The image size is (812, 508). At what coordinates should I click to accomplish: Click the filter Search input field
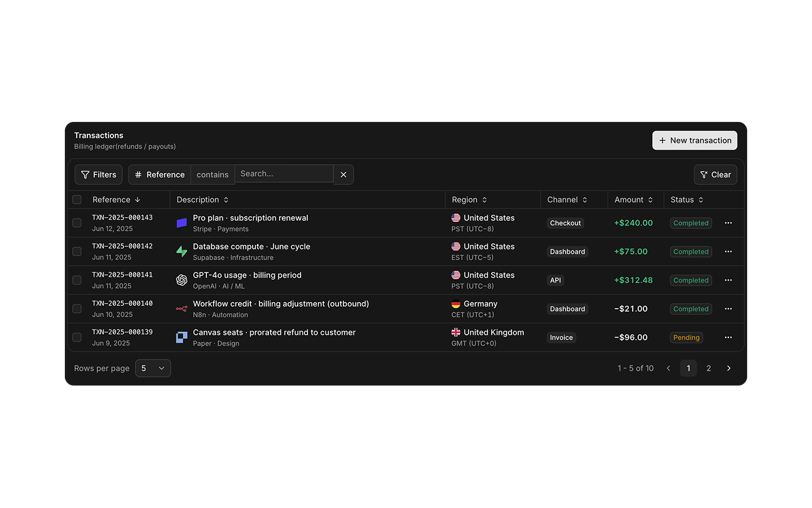point(284,174)
